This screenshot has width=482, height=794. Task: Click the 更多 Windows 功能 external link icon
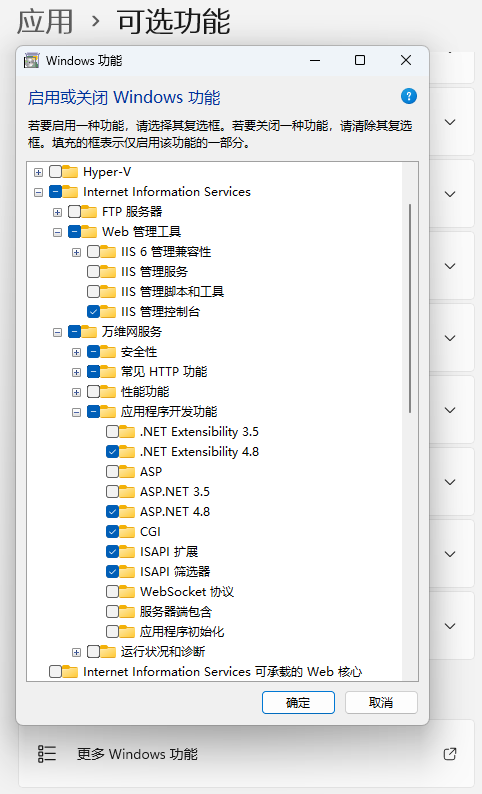click(x=450, y=753)
